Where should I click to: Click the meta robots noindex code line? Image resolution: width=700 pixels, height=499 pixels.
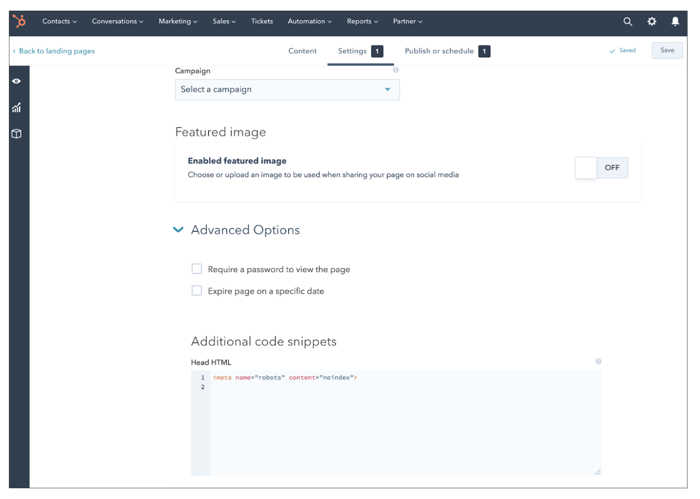285,378
